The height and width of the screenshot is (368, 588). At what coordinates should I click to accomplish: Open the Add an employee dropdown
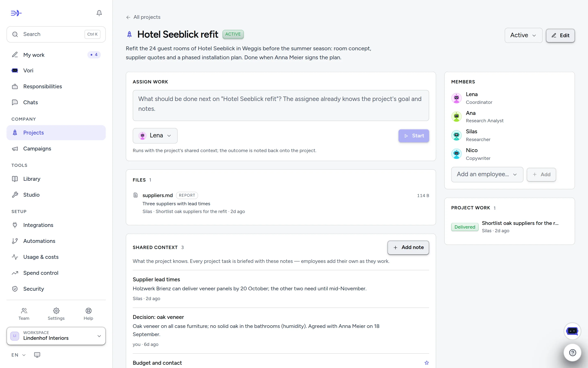(487, 174)
